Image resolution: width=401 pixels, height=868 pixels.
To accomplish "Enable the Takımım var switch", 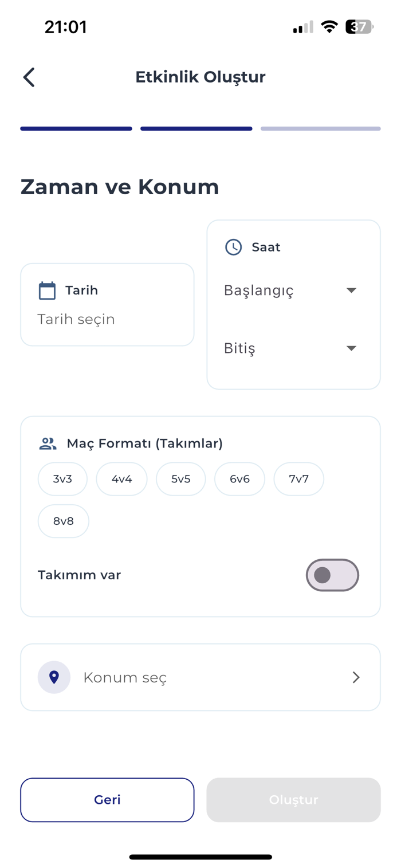I will coord(332,575).
